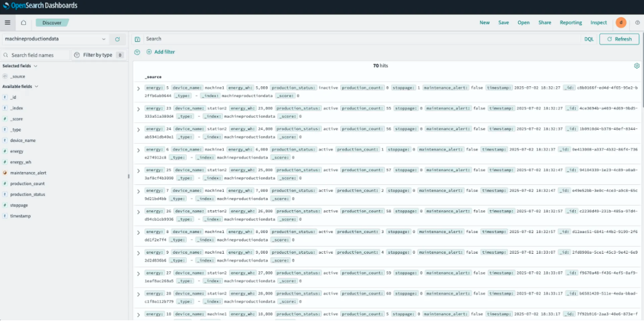Select the _score field in sidebar
644x322 pixels.
[16, 119]
